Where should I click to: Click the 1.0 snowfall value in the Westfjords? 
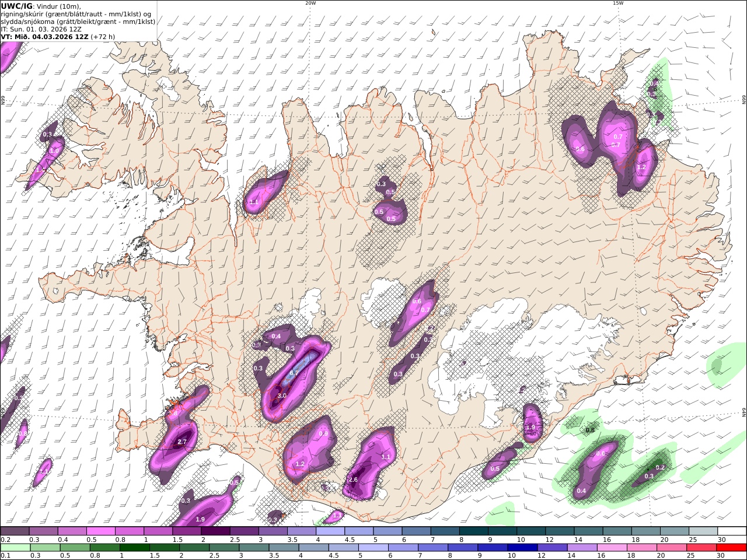(x=54, y=150)
